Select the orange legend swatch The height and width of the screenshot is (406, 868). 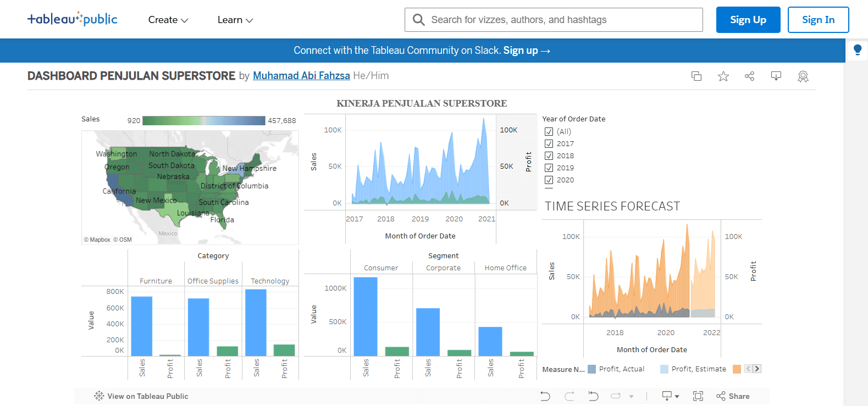pos(737,369)
